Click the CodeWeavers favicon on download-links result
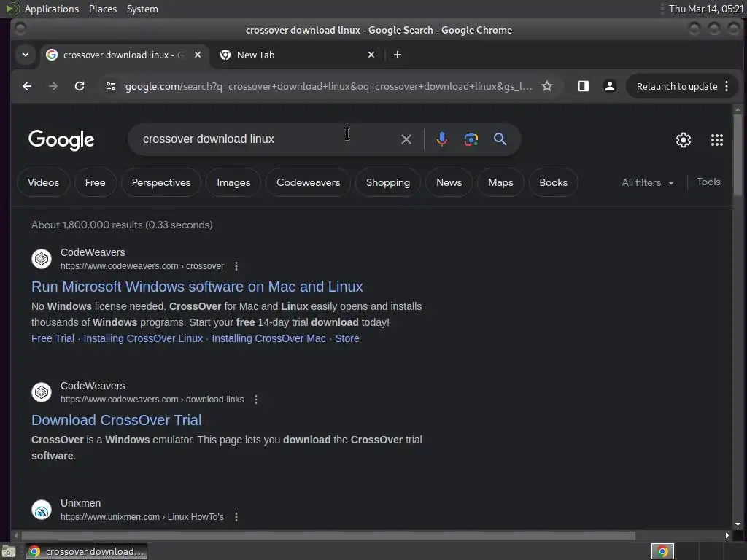Viewport: 747px width, 560px height. click(x=42, y=392)
